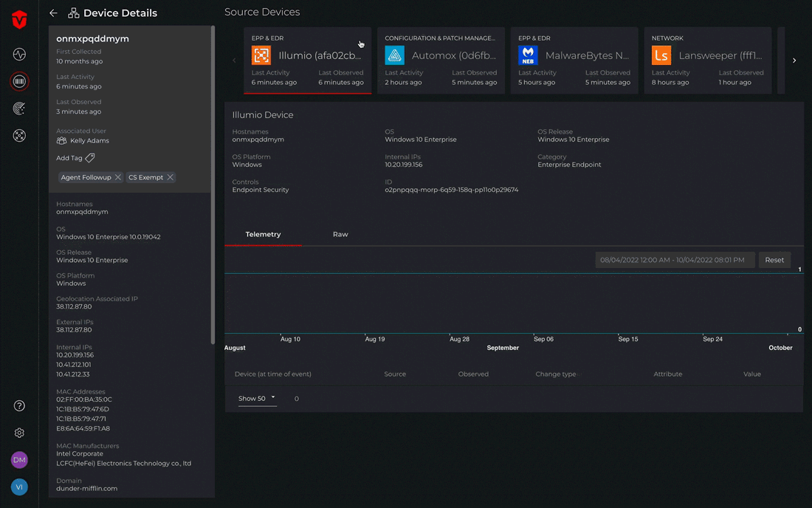Open the help question mark icon

tap(19, 406)
